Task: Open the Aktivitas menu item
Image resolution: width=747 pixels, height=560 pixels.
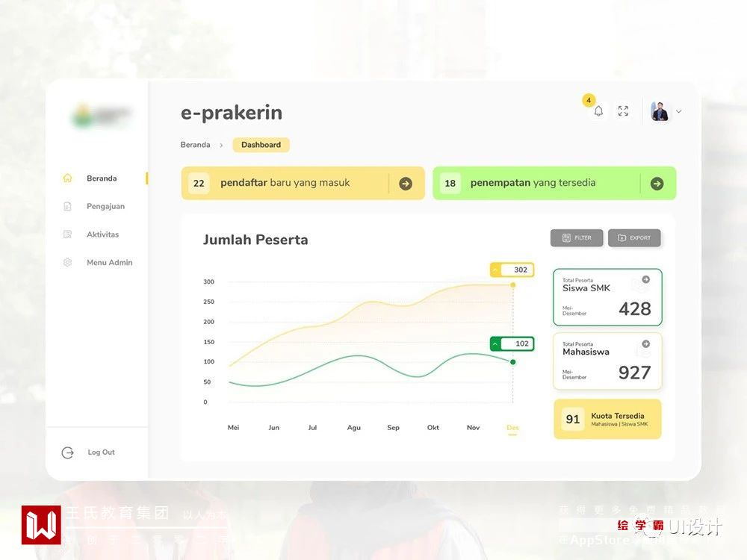Action: 103,234
